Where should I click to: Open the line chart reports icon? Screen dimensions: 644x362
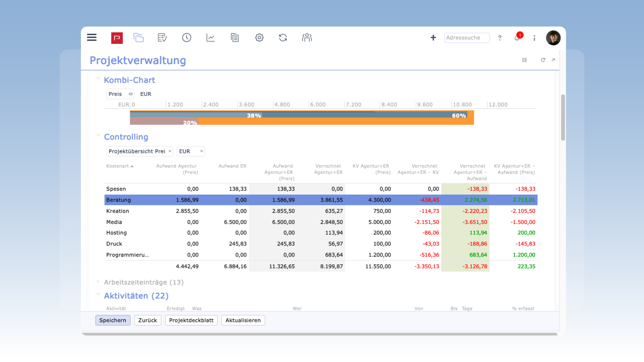coord(211,38)
